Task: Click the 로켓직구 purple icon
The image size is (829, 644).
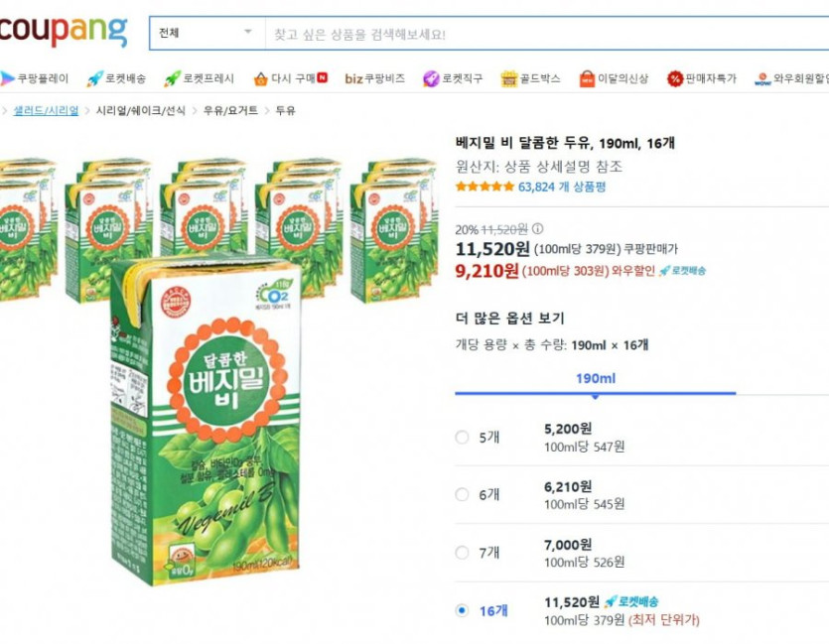Action: (431, 78)
